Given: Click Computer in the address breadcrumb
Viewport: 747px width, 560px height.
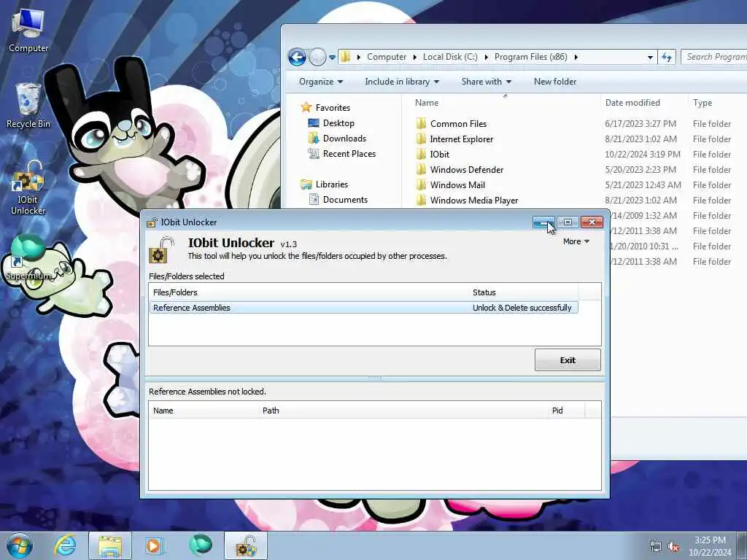Looking at the screenshot, I should tap(387, 57).
